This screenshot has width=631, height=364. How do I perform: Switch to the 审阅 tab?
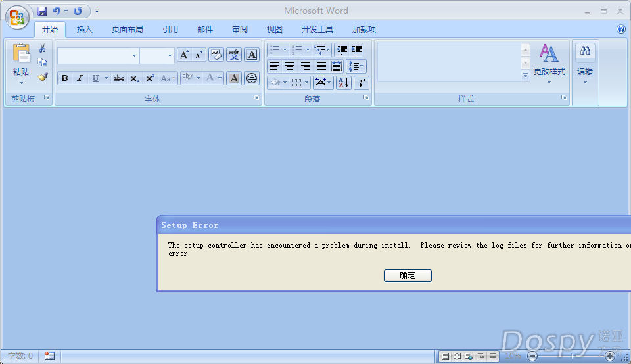(x=240, y=30)
